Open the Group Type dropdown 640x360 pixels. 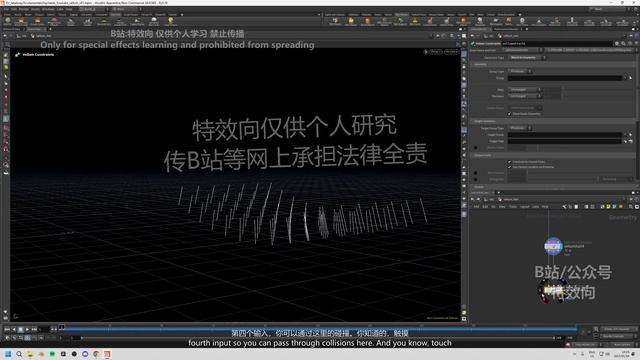point(520,71)
